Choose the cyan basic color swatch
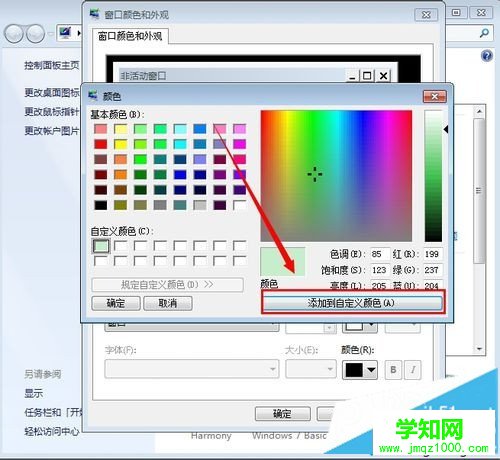 [180, 144]
